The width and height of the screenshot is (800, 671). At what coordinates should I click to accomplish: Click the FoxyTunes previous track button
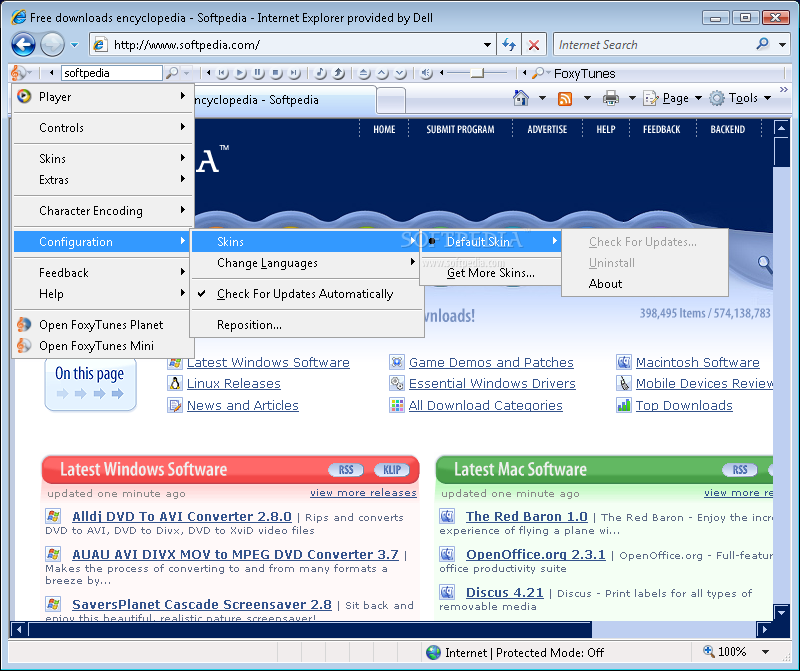pyautogui.click(x=222, y=73)
